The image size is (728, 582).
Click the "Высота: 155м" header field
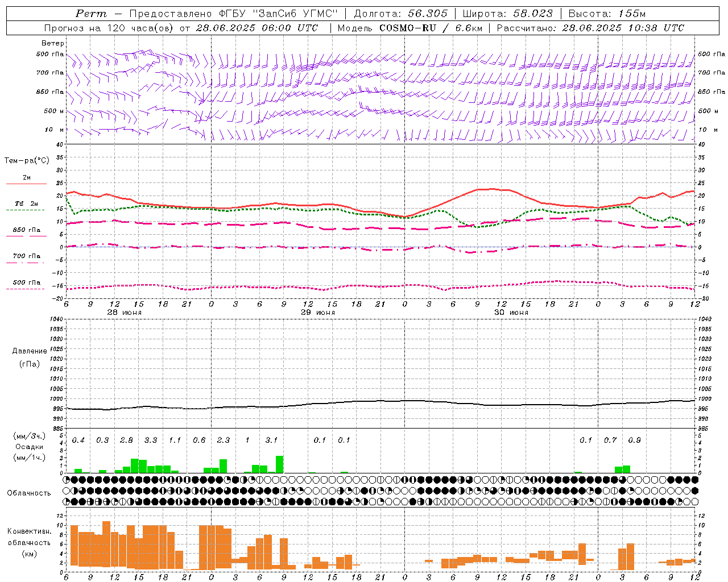pos(607,14)
